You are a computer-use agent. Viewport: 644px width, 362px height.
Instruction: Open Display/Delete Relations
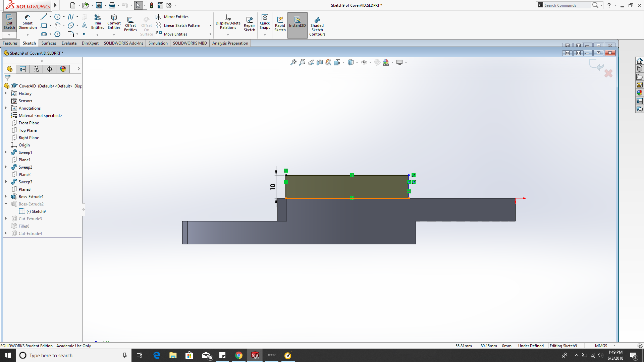click(228, 22)
